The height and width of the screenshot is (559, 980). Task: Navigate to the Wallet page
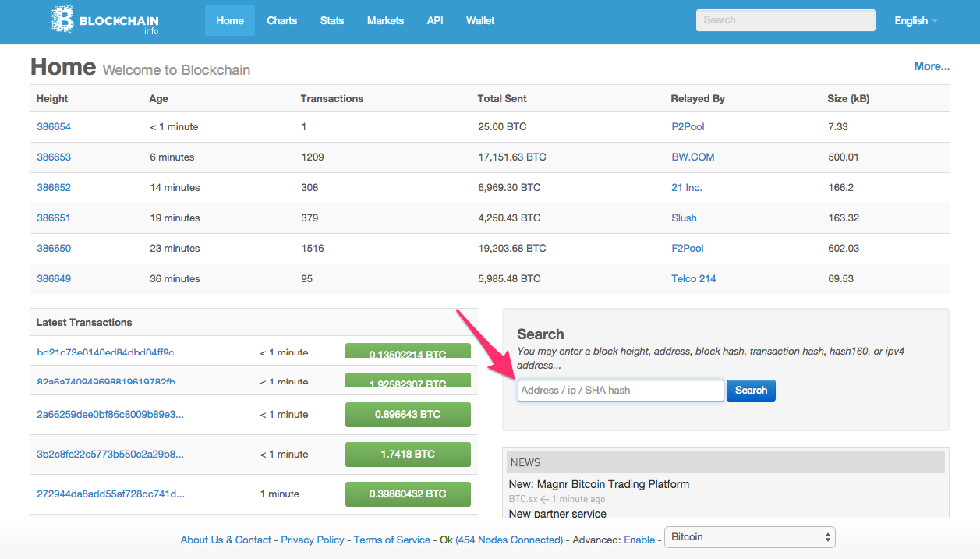click(480, 21)
